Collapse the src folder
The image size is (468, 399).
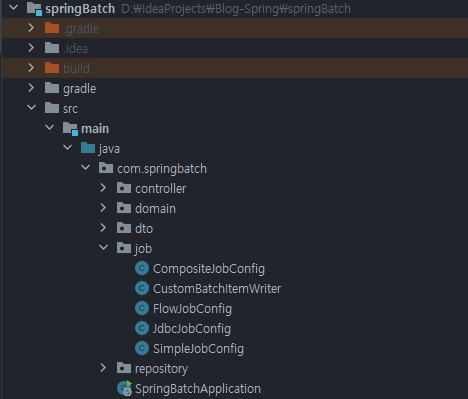click(x=31, y=107)
